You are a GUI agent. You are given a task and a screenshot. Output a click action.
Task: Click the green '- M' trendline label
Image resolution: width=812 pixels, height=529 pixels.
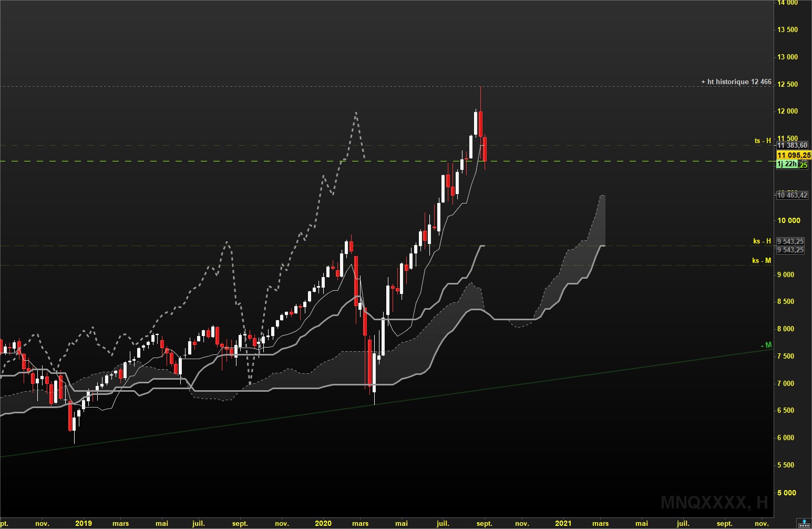(767, 345)
